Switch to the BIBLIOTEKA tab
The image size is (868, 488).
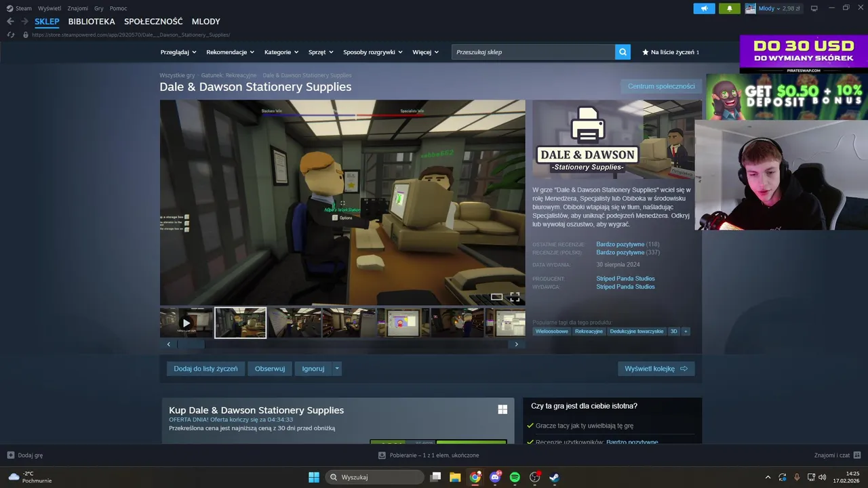click(x=92, y=22)
